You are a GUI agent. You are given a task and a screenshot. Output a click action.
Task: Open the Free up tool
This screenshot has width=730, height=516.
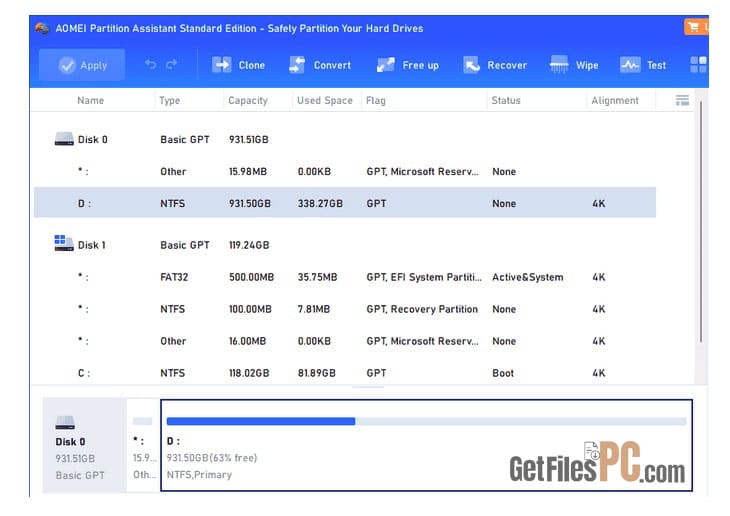pos(407,65)
